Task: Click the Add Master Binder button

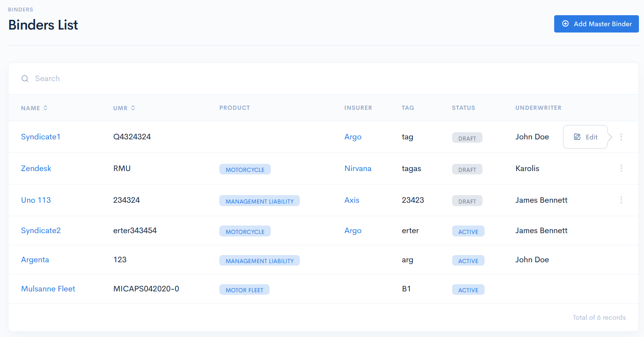Action: [596, 24]
